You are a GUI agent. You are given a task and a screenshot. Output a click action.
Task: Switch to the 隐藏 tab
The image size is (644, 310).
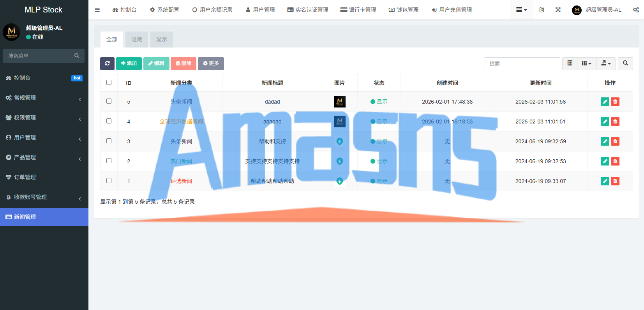pyautogui.click(x=137, y=39)
